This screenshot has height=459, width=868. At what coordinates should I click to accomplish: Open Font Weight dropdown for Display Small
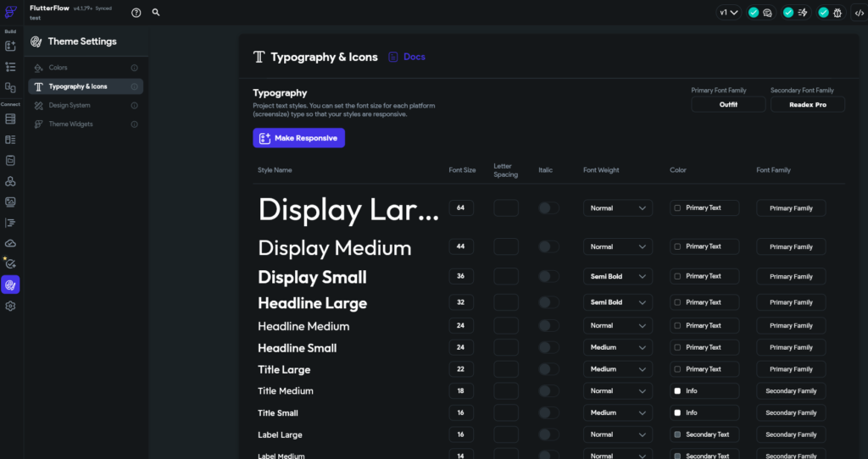click(x=618, y=277)
